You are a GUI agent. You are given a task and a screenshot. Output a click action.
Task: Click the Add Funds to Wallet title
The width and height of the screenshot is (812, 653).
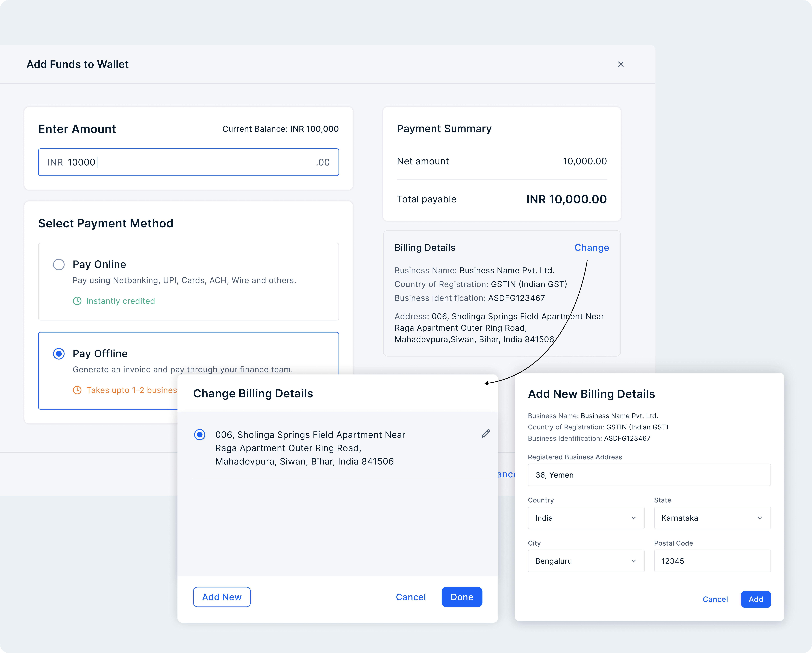tap(78, 64)
